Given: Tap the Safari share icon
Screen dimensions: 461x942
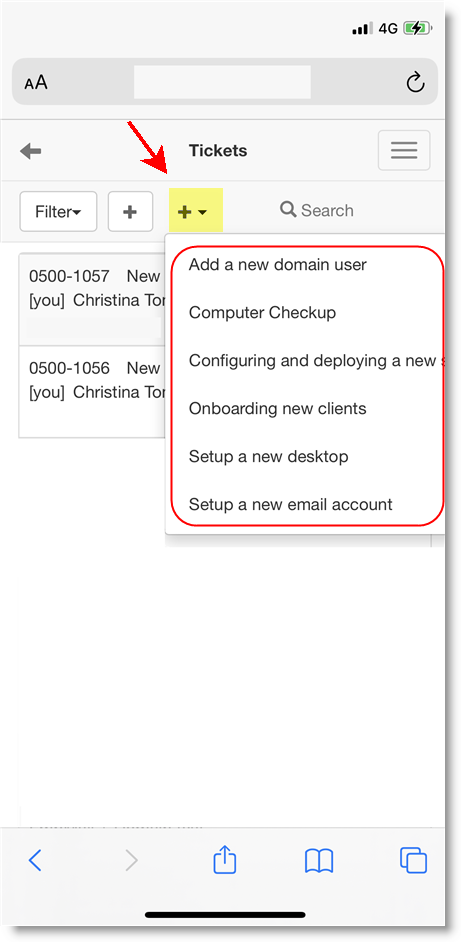Looking at the screenshot, I should pyautogui.click(x=225, y=860).
